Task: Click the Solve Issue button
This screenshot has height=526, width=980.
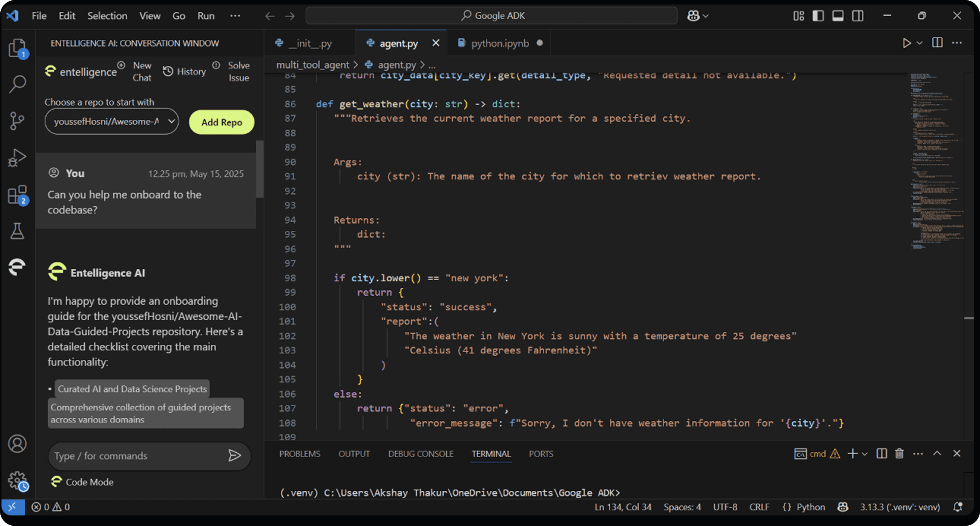Action: pos(238,71)
